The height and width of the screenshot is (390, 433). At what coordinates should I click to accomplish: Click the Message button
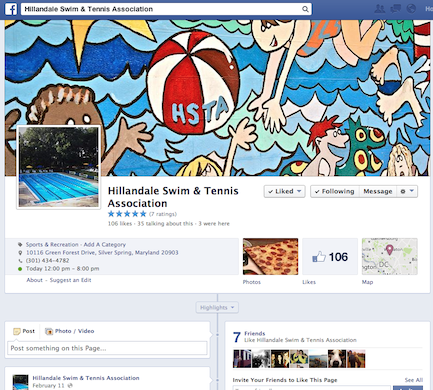378,191
